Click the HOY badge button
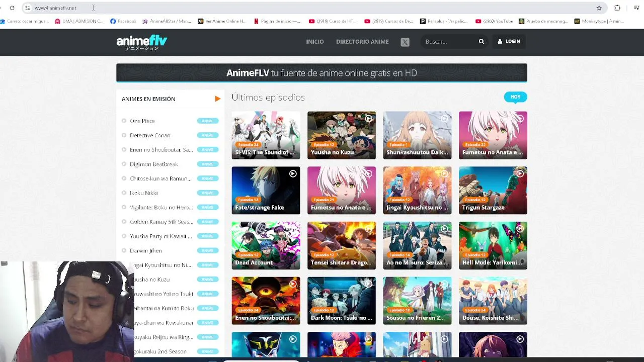This screenshot has width=644, height=362. [x=516, y=97]
